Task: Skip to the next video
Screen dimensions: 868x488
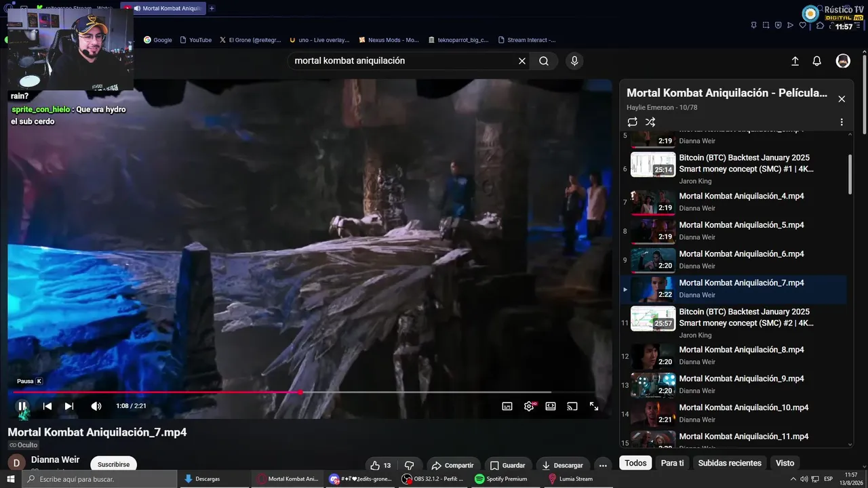Action: (x=69, y=406)
